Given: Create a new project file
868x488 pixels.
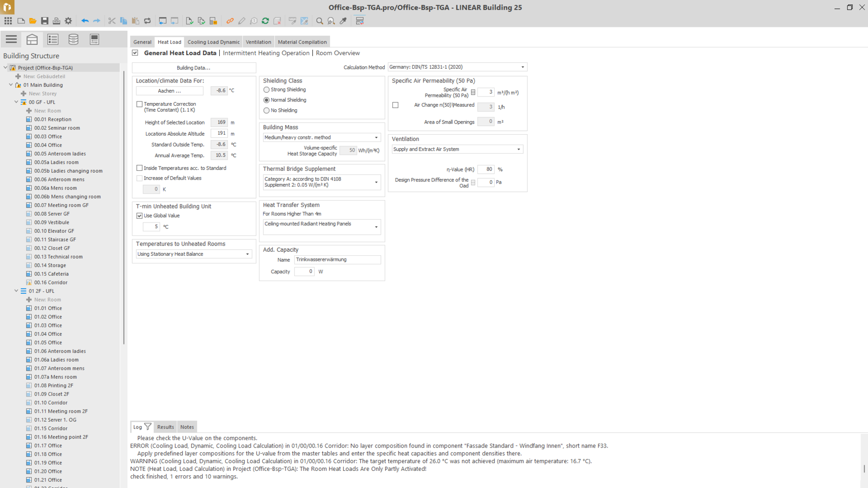Looking at the screenshot, I should coord(21,21).
